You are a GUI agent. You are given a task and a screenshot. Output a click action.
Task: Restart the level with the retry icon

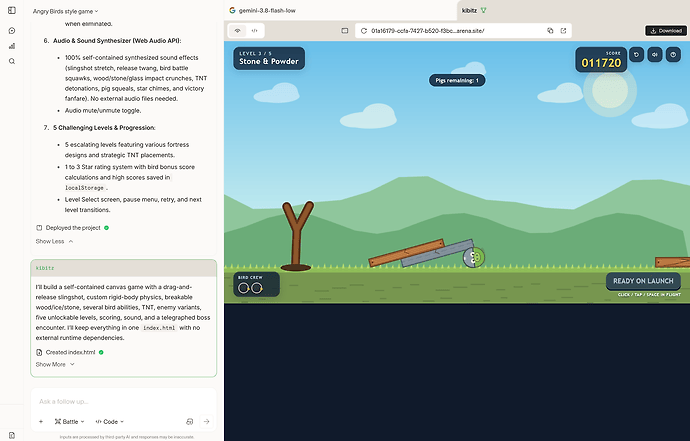(x=636, y=55)
